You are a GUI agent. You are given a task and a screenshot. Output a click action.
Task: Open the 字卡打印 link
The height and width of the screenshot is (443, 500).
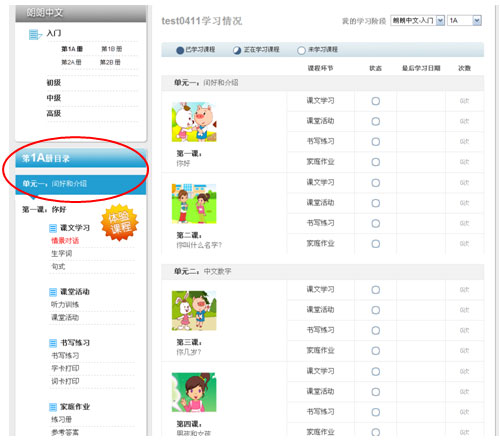point(65,368)
